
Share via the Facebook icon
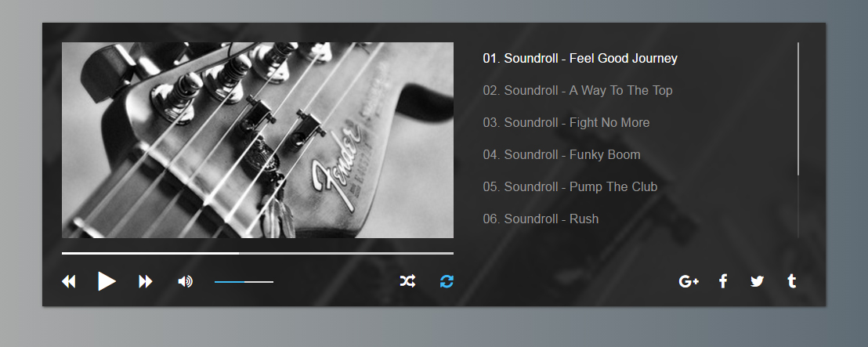(723, 282)
